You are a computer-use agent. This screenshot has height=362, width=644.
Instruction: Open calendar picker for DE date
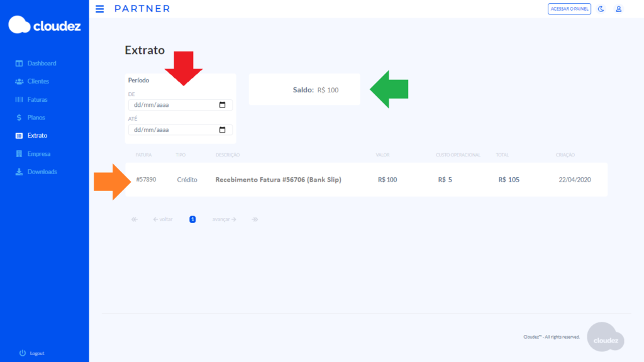point(222,105)
